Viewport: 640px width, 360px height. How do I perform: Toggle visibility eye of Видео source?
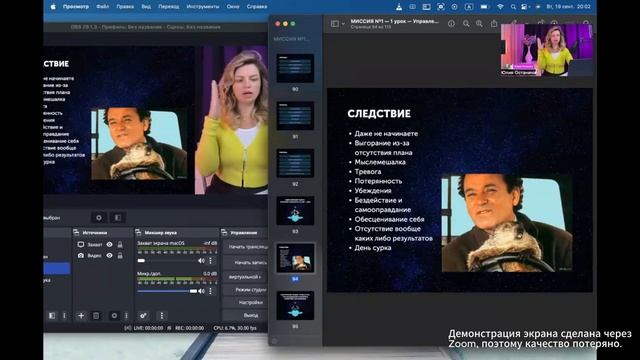tap(109, 256)
